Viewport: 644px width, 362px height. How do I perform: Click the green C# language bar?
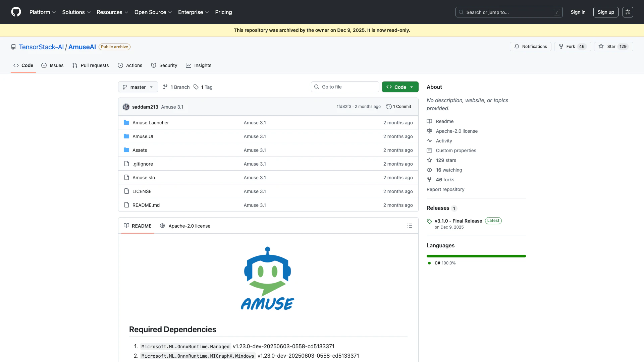(x=476, y=256)
